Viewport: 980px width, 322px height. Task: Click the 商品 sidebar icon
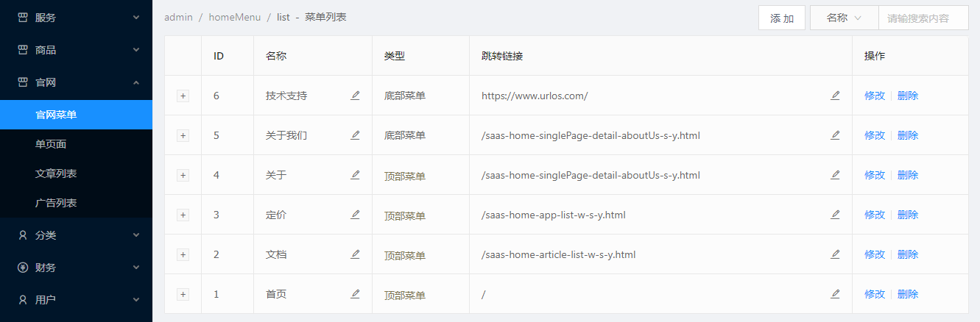[23, 50]
